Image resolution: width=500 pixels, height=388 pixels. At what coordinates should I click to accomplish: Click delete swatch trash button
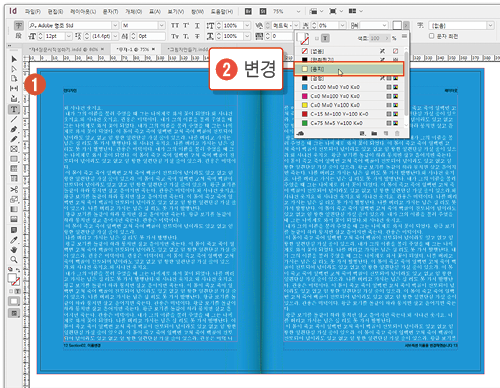[397, 133]
